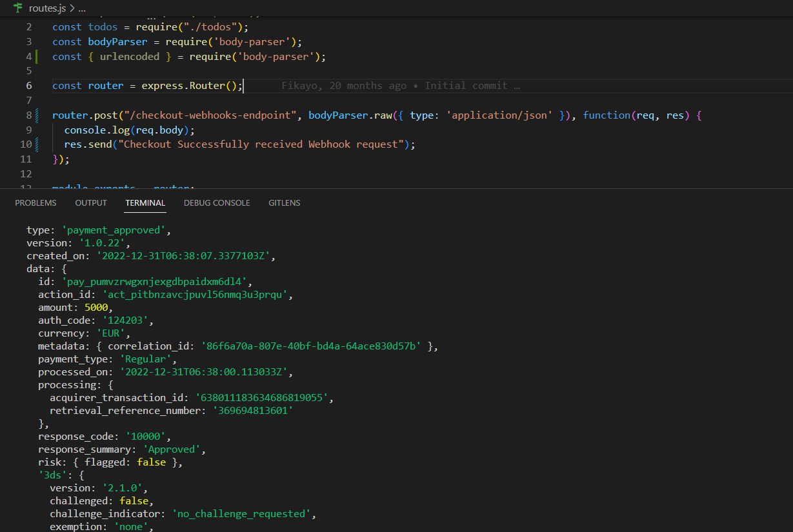
Task: Click the gutter change bar at line 9
Action: pos(38,129)
